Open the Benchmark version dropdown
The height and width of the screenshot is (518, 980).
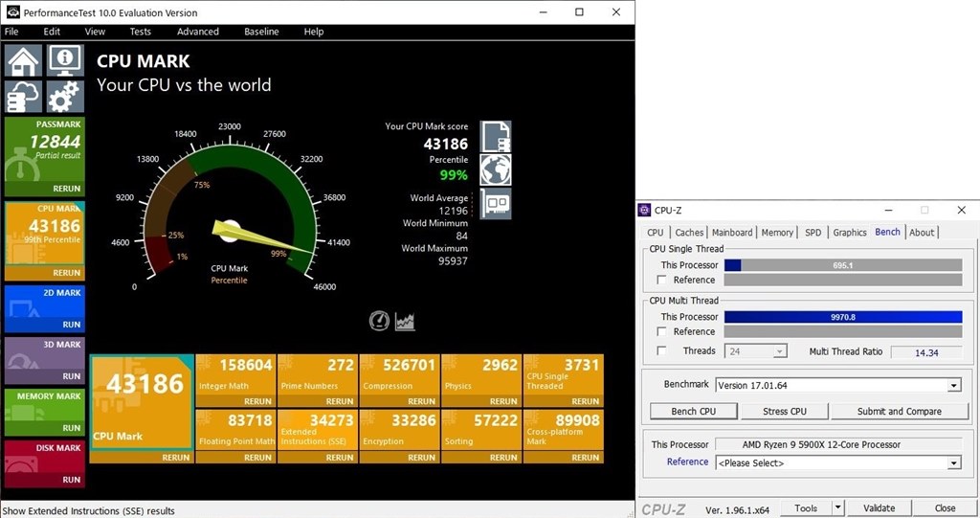pos(838,385)
